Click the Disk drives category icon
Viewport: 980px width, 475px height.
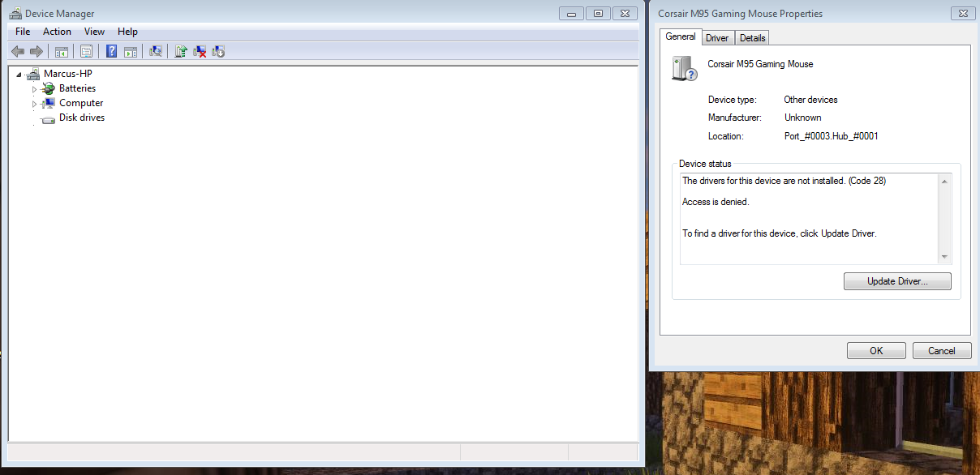tap(49, 118)
